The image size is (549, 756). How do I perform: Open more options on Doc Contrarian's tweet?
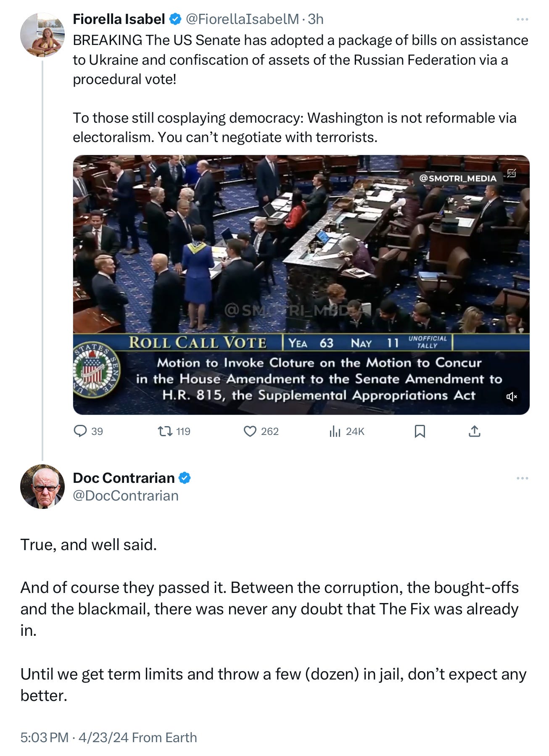point(522,478)
